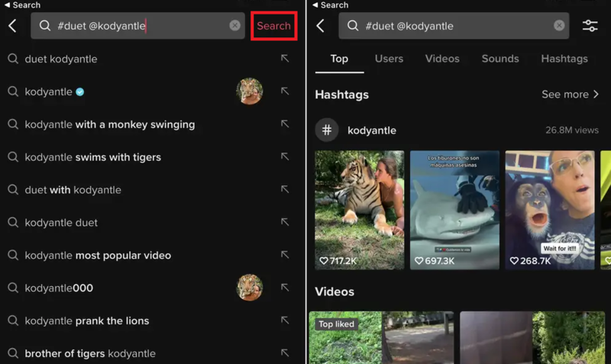Tap Search button next to query field

pos(273,26)
